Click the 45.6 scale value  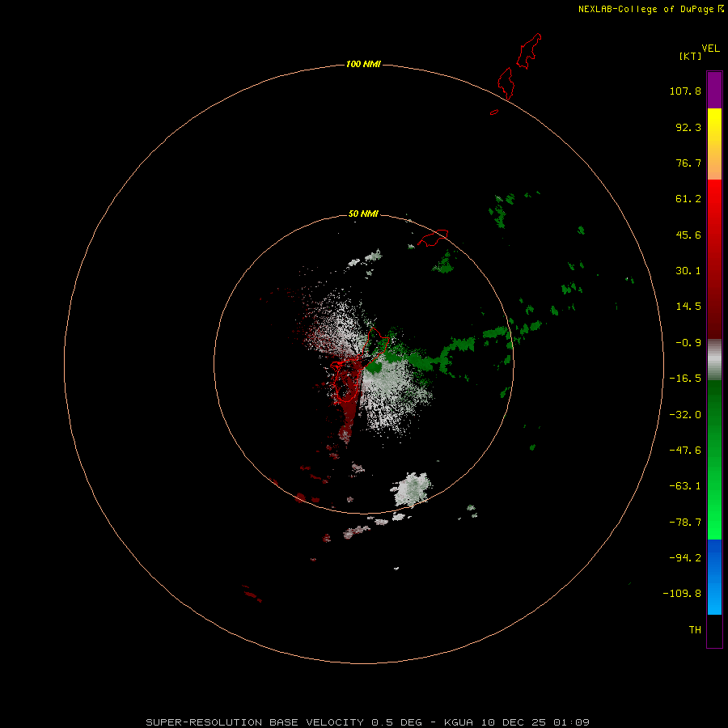point(688,235)
